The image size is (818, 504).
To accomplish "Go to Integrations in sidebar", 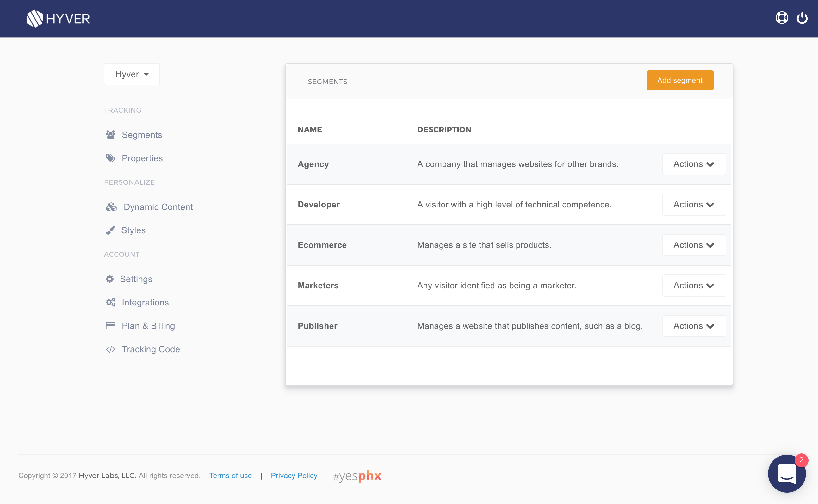I will point(145,302).
